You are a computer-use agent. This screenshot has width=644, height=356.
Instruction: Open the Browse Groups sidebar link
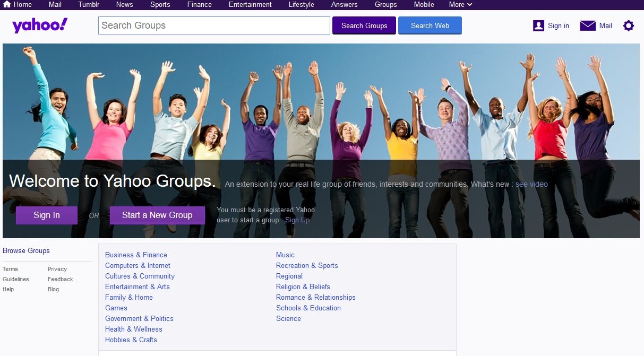[x=26, y=250]
